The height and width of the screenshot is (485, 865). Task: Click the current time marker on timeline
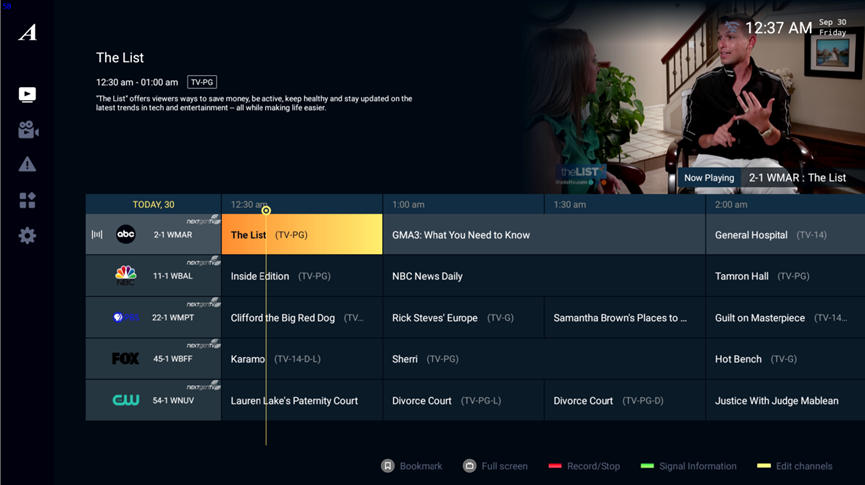click(266, 210)
